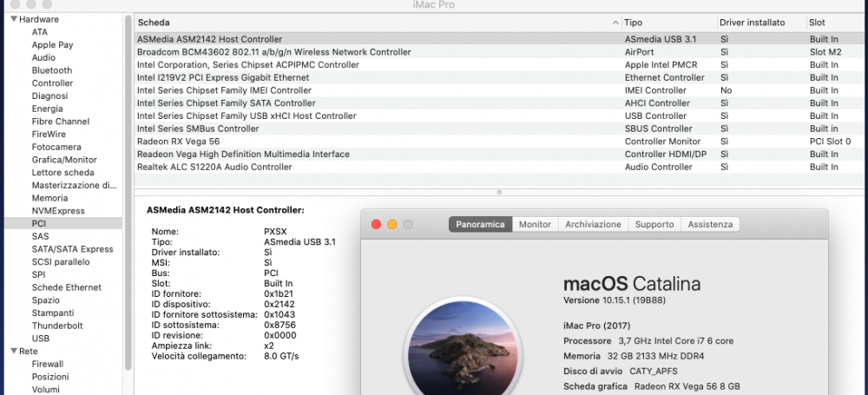Collapse the Rete section in sidebar

(x=13, y=352)
